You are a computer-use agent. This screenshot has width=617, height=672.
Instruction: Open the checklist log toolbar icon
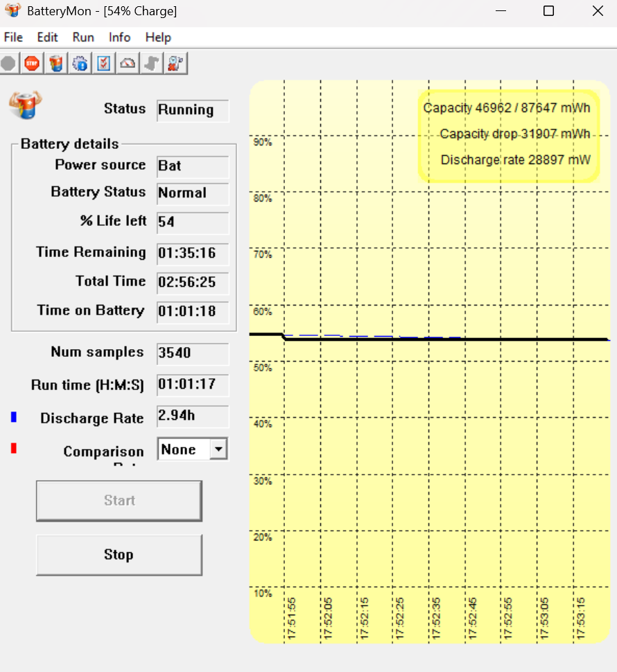[103, 63]
